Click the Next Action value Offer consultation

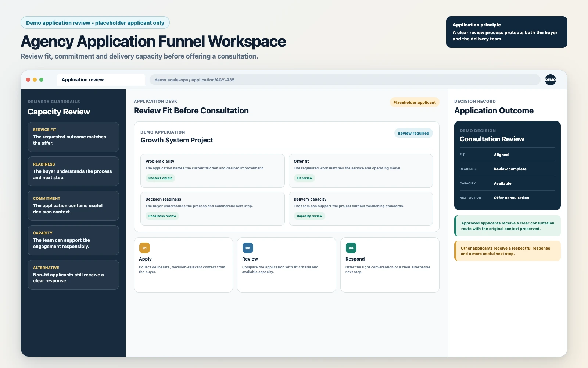click(512, 198)
